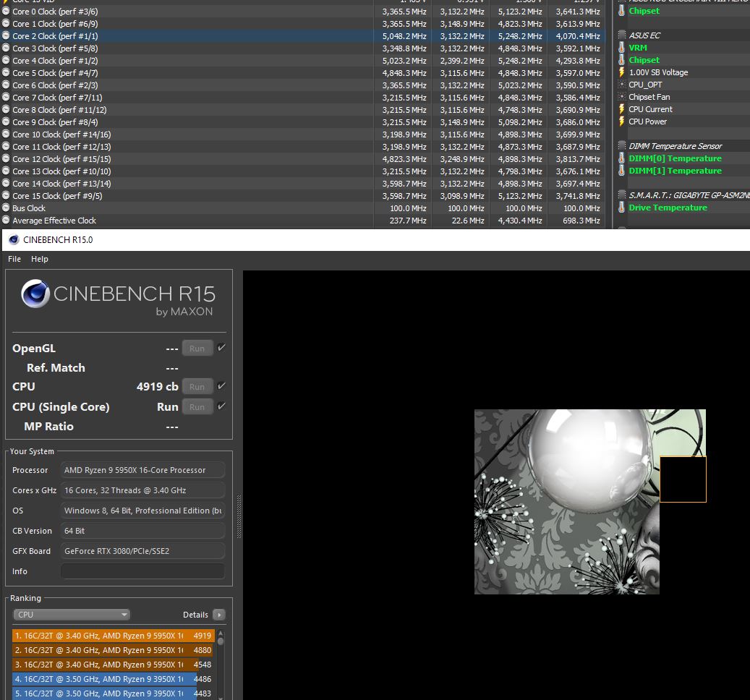This screenshot has height=700, width=750.
Task: Click thermometer icon beside Chipset under ASUS EC
Action: pyautogui.click(x=621, y=60)
